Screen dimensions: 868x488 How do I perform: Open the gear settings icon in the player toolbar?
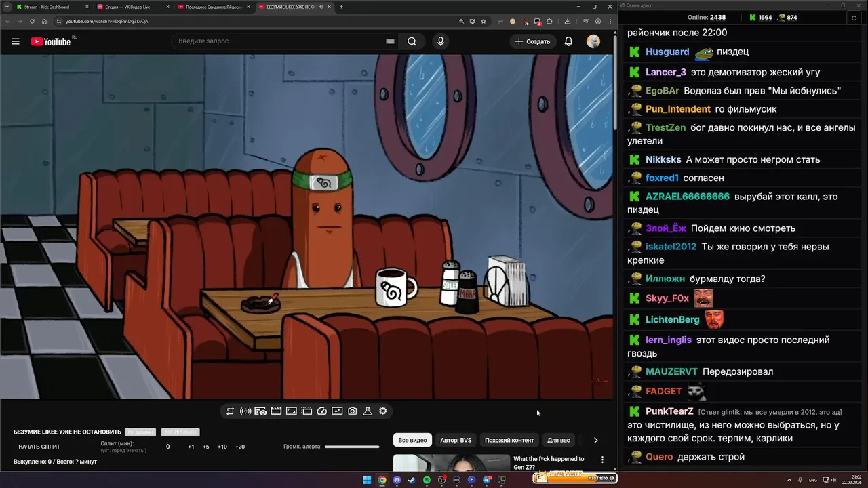[x=383, y=411]
